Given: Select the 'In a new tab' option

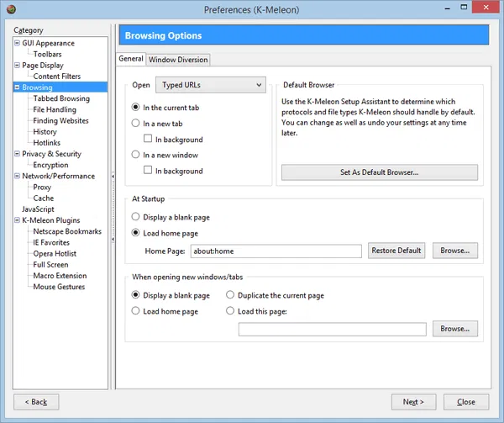Looking at the screenshot, I should [x=137, y=124].
